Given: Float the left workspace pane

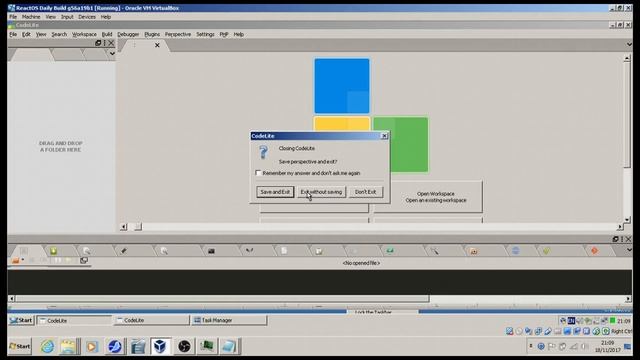Looking at the screenshot, I should point(98,43).
